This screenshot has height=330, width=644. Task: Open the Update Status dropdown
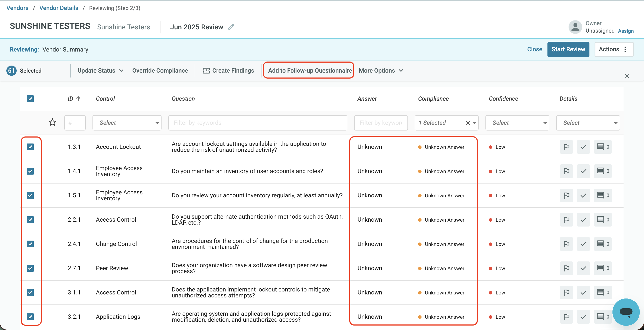[100, 70]
